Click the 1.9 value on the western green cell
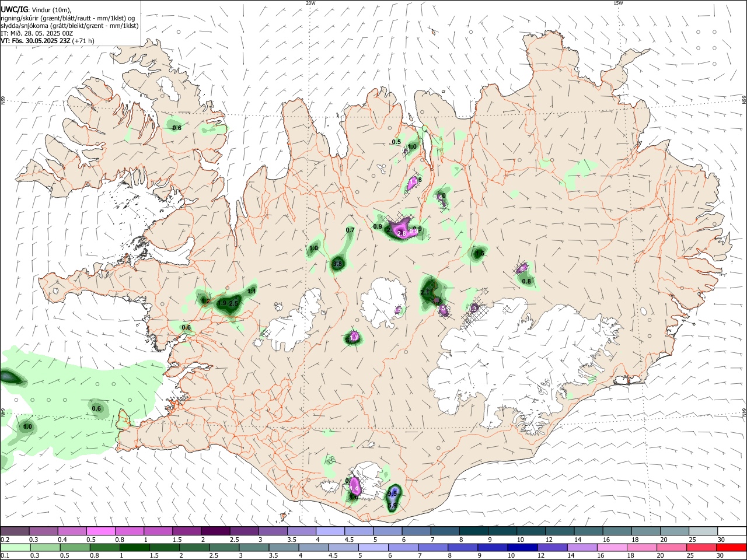The image size is (747, 560). 222,303
